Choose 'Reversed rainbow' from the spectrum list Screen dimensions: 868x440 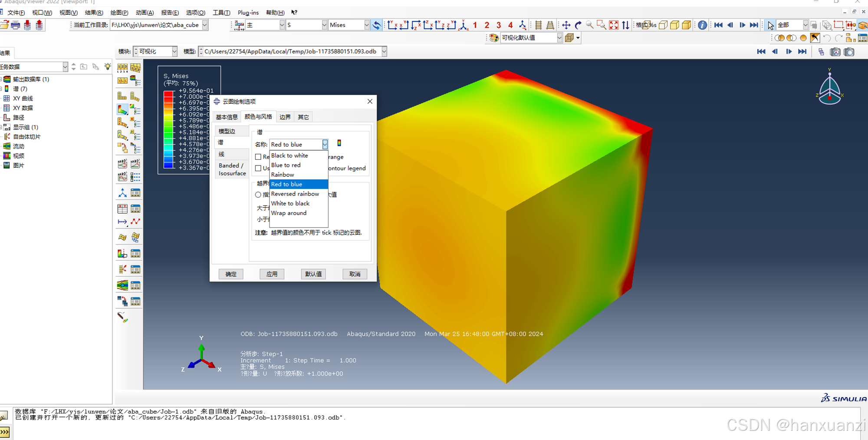(x=299, y=194)
